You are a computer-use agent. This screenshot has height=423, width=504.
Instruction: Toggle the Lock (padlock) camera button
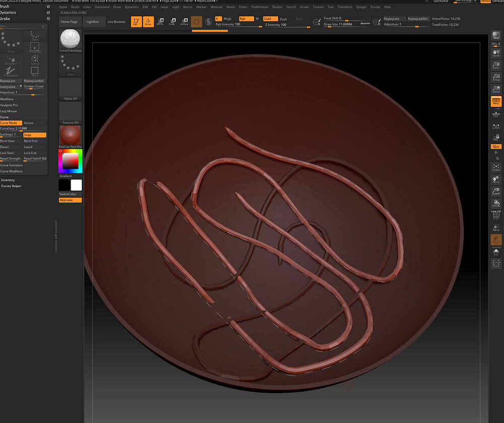496,138
